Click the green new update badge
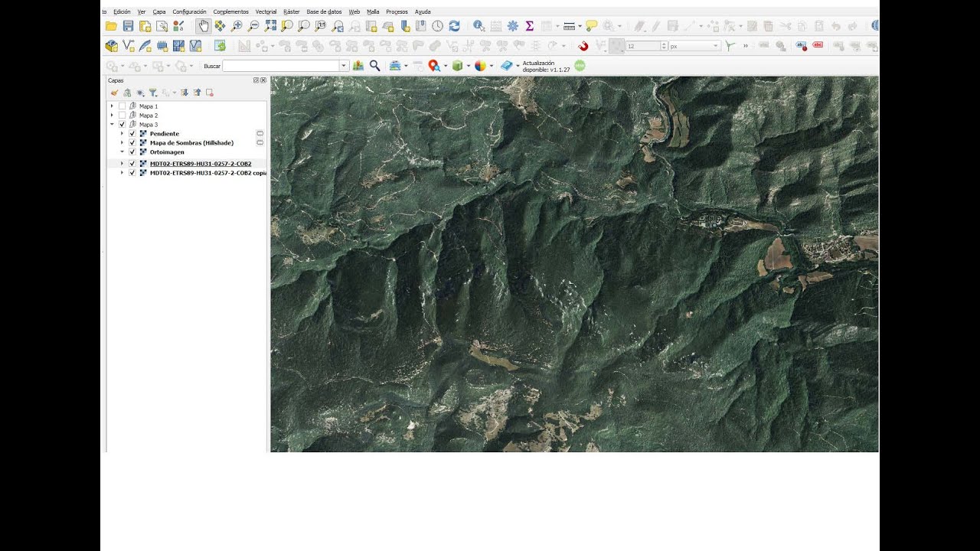The height and width of the screenshot is (551, 980). coord(580,66)
